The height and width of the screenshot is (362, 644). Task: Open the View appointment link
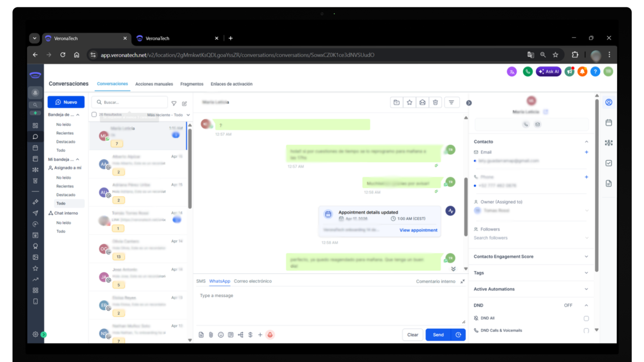pyautogui.click(x=418, y=230)
